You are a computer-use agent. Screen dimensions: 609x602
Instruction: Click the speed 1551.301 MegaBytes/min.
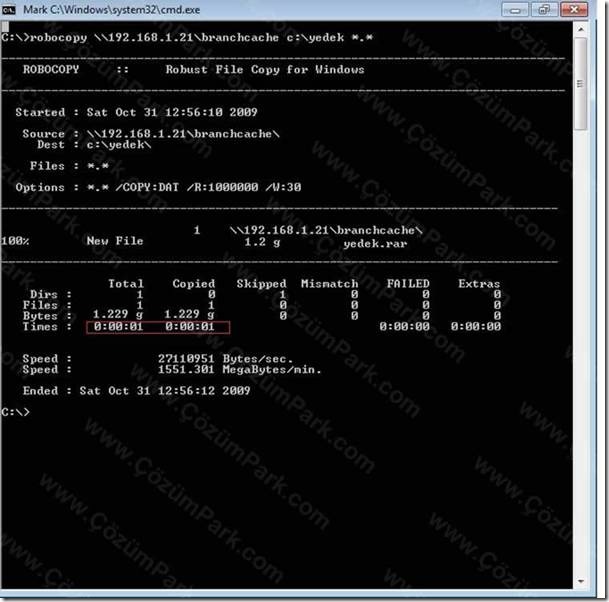(x=240, y=369)
